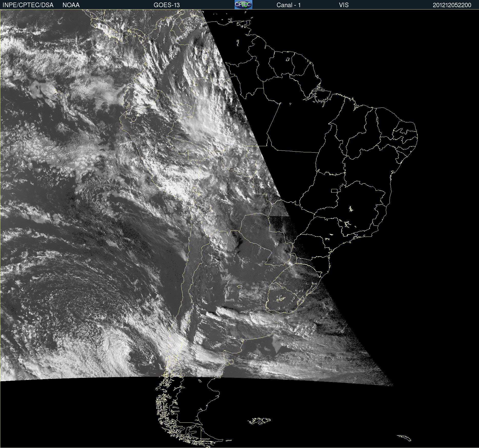Click the VIS channel label
This screenshot has height=448, width=479.
(344, 5)
